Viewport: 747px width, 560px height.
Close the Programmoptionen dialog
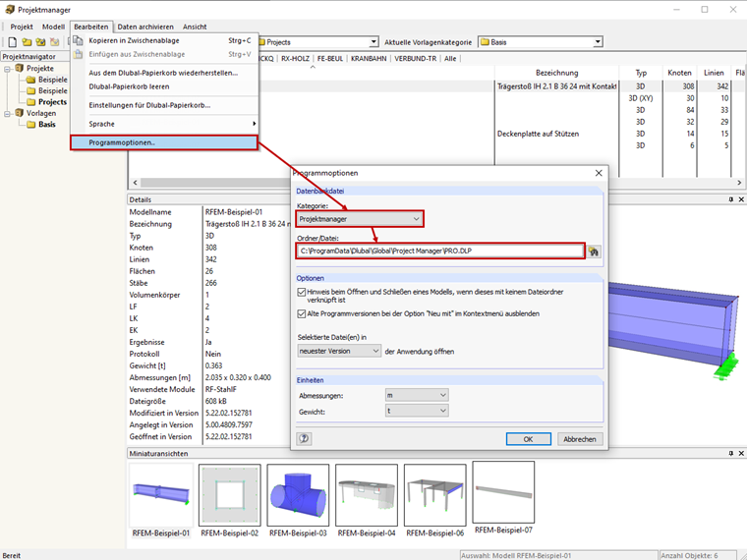599,173
